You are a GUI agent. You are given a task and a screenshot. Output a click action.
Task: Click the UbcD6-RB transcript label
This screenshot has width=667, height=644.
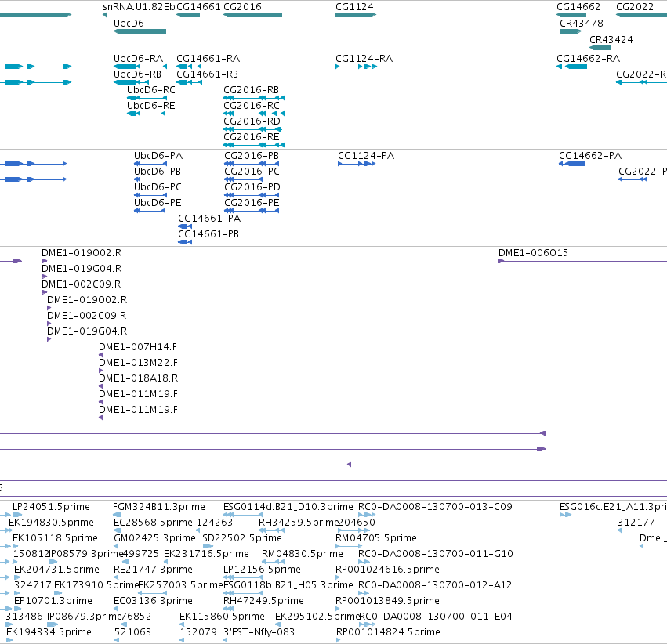coord(137,74)
